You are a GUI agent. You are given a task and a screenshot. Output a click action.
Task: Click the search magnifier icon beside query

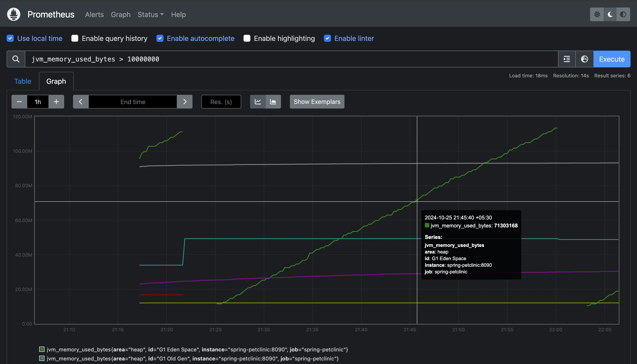tap(16, 59)
